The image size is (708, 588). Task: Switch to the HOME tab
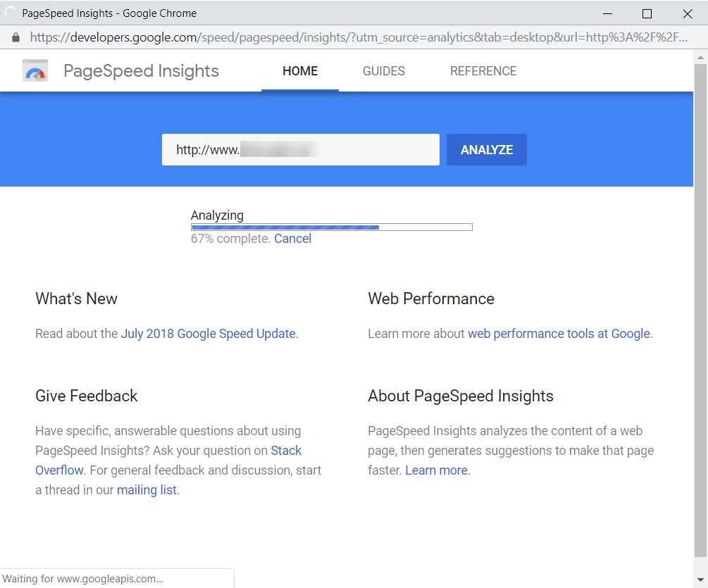300,71
